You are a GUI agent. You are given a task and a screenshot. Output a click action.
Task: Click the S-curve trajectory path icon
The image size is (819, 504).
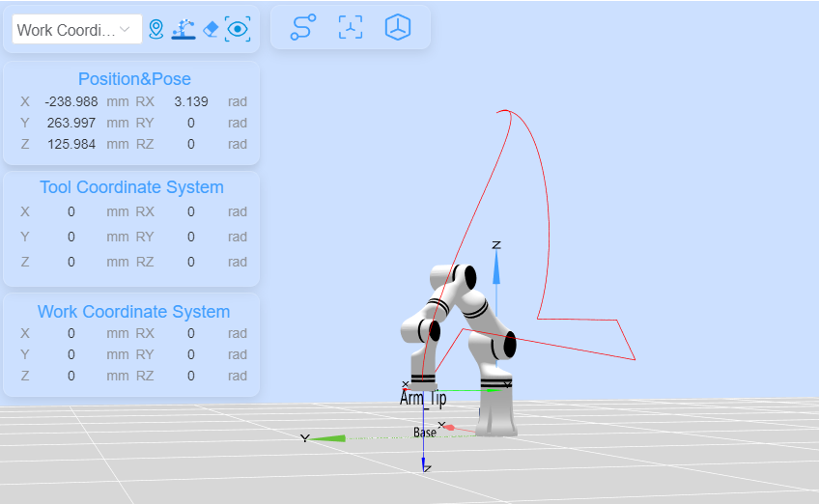(303, 27)
